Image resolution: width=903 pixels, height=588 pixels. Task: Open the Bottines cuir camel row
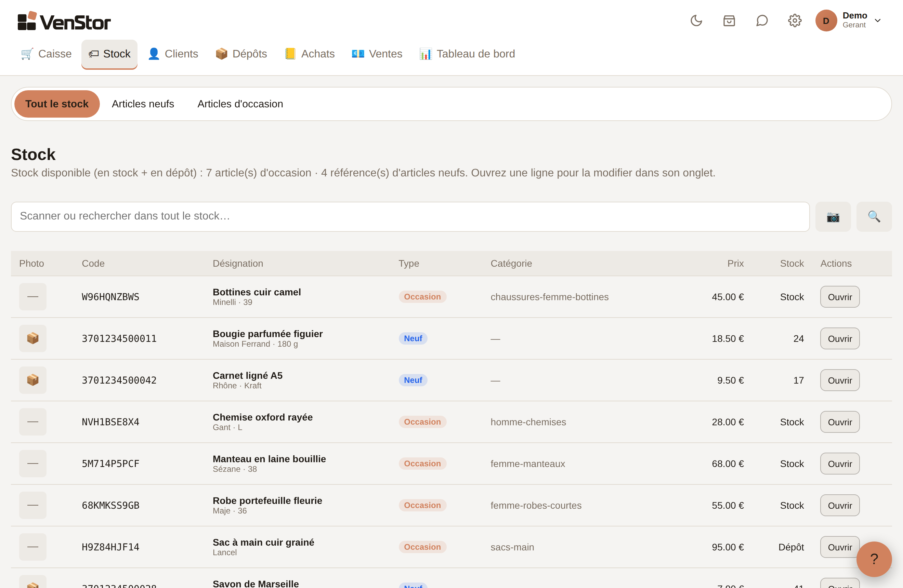point(840,297)
